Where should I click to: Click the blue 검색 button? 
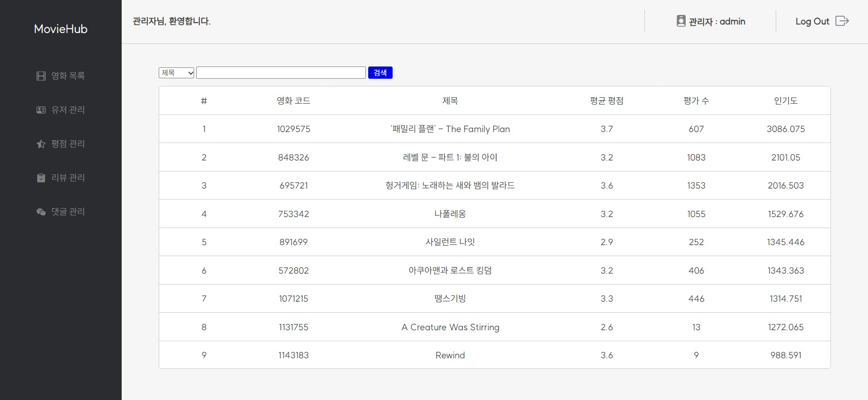point(380,73)
